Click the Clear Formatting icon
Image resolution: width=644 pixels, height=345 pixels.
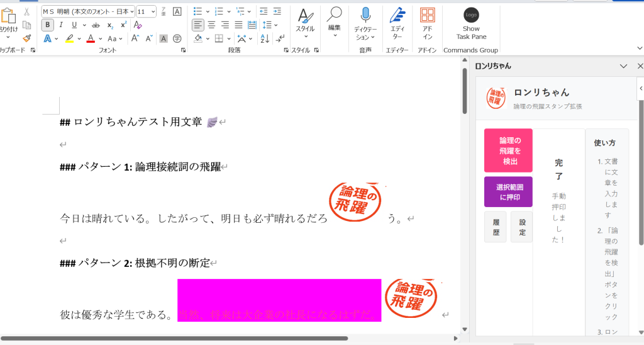(x=138, y=25)
